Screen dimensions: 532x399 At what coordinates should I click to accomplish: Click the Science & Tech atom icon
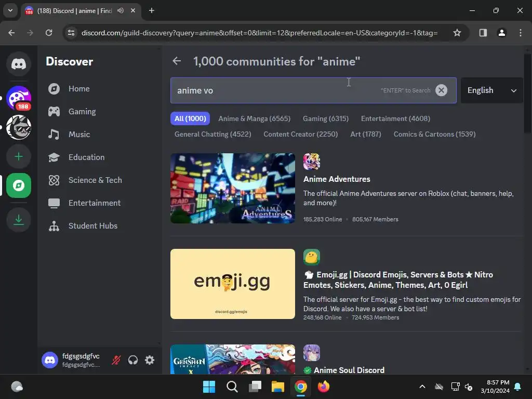[x=54, y=180]
